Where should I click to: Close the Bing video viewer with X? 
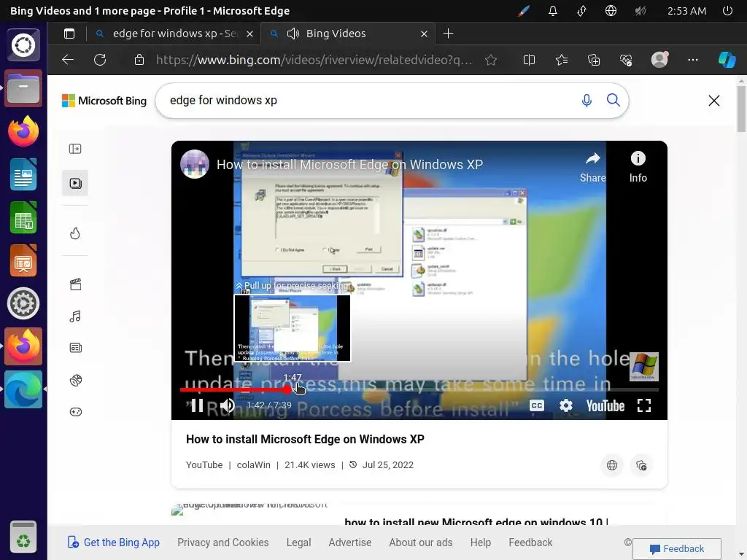[713, 101]
